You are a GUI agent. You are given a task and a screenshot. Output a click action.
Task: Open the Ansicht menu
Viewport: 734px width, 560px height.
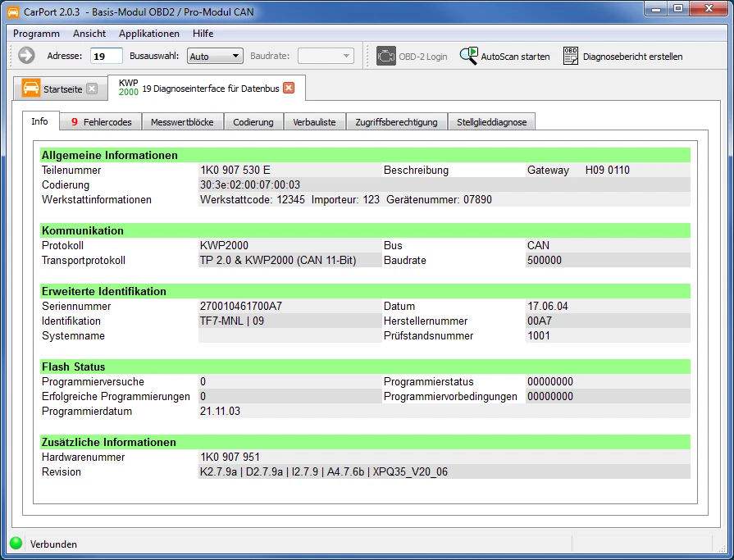(x=89, y=34)
